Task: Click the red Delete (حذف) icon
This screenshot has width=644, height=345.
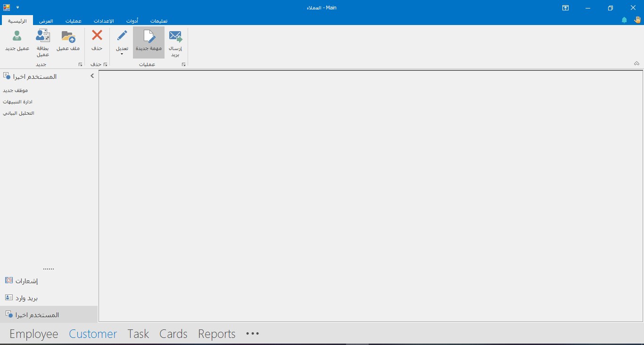Action: point(97,36)
